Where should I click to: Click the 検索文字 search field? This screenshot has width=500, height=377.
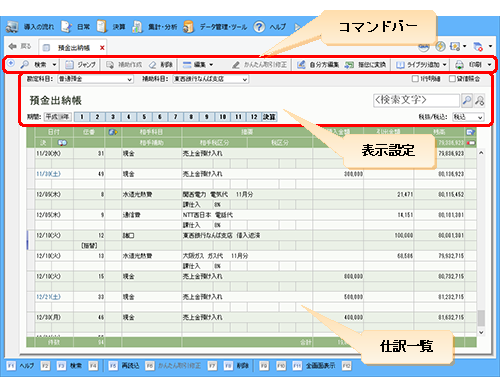click(416, 100)
